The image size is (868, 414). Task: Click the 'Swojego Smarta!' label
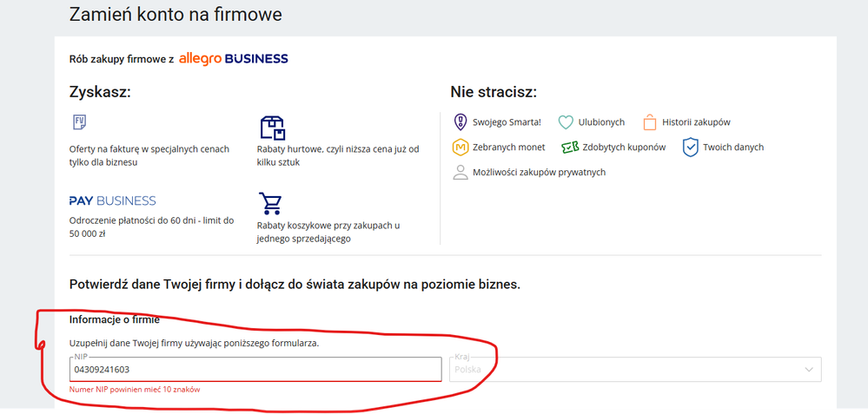(507, 122)
